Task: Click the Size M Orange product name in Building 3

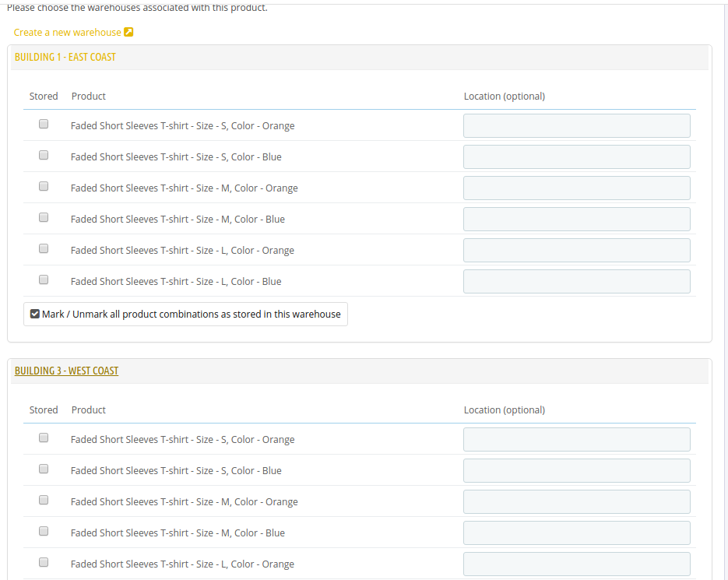Action: coord(185,502)
